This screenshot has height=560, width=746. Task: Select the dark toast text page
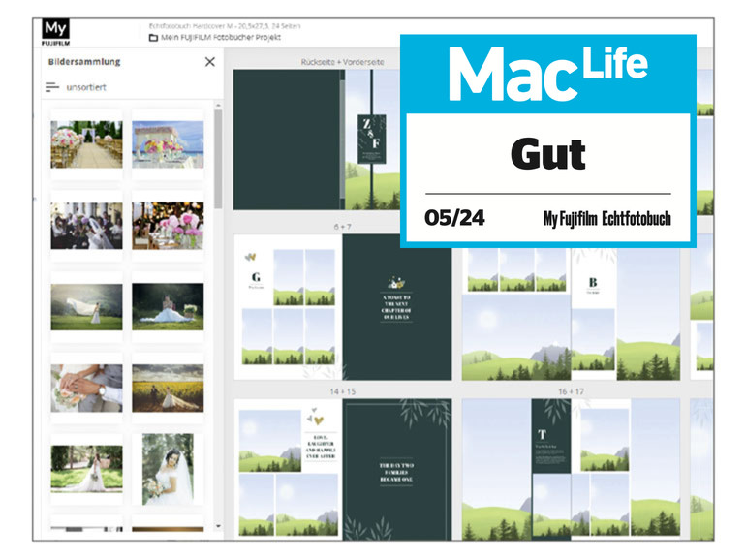397,307
